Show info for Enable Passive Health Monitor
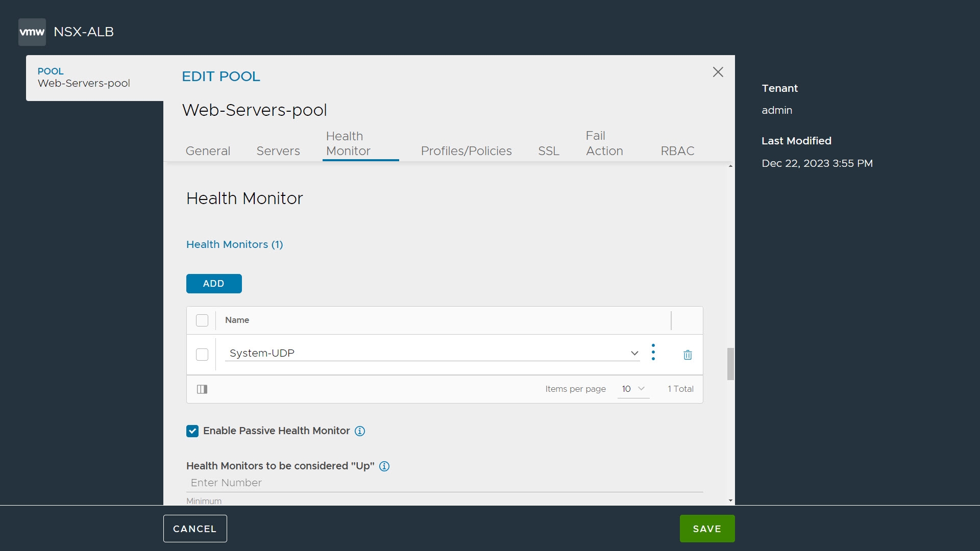980x551 pixels. click(360, 431)
